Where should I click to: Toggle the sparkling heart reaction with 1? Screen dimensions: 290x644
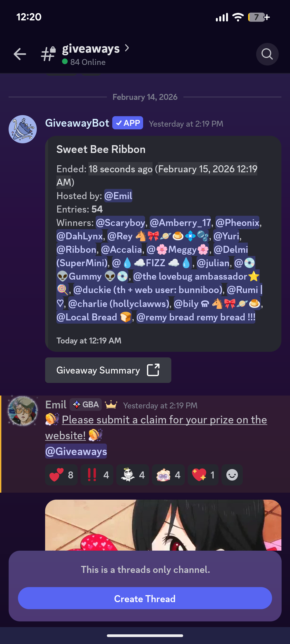coord(203,475)
